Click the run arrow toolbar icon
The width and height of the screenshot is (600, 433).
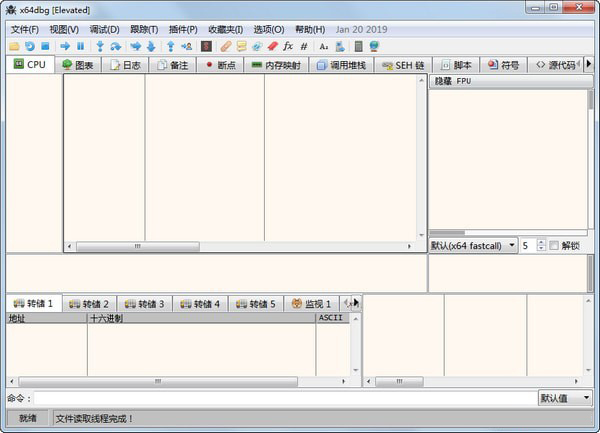(x=65, y=46)
